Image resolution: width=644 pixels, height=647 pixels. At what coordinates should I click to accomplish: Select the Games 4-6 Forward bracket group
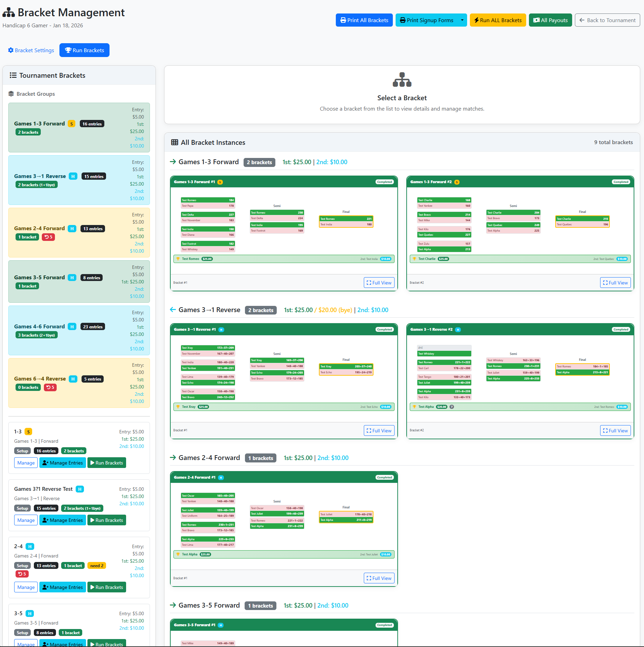point(79,330)
